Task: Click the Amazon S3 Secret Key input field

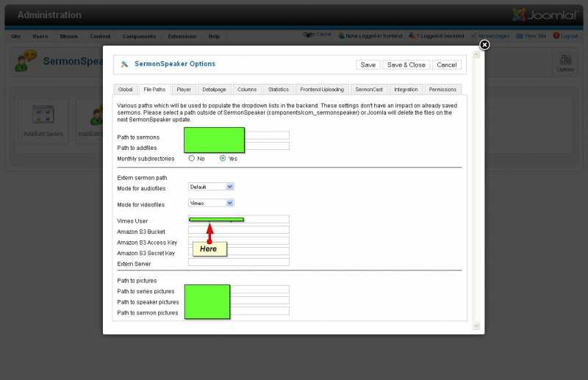Action: (238, 251)
